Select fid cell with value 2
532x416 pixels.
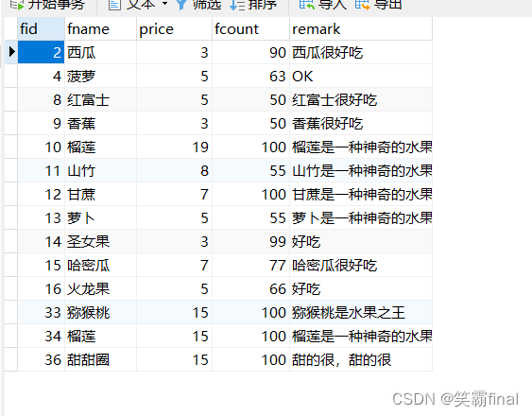41,52
